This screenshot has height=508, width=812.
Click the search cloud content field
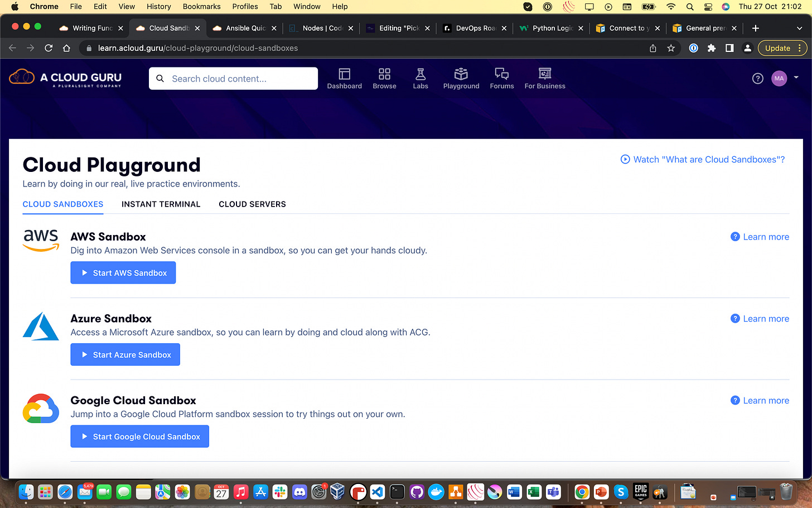pos(233,79)
